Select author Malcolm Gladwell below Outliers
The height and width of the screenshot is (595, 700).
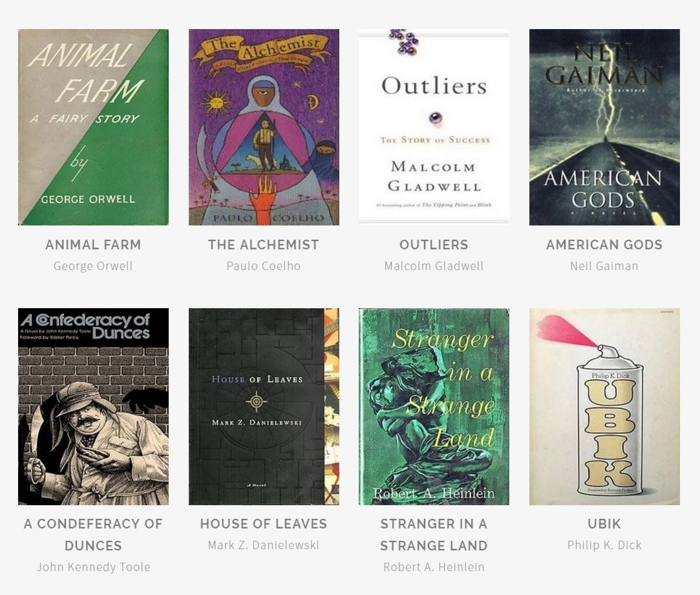[434, 266]
